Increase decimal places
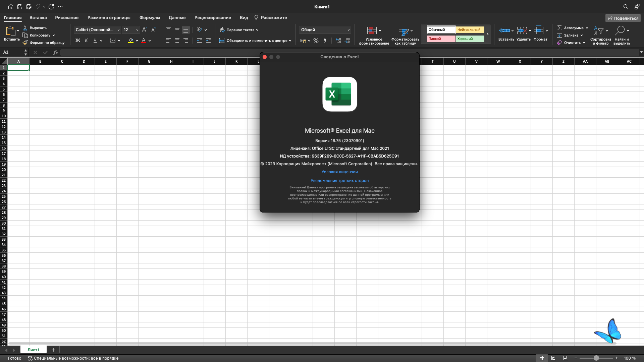644x362 pixels. [338, 41]
